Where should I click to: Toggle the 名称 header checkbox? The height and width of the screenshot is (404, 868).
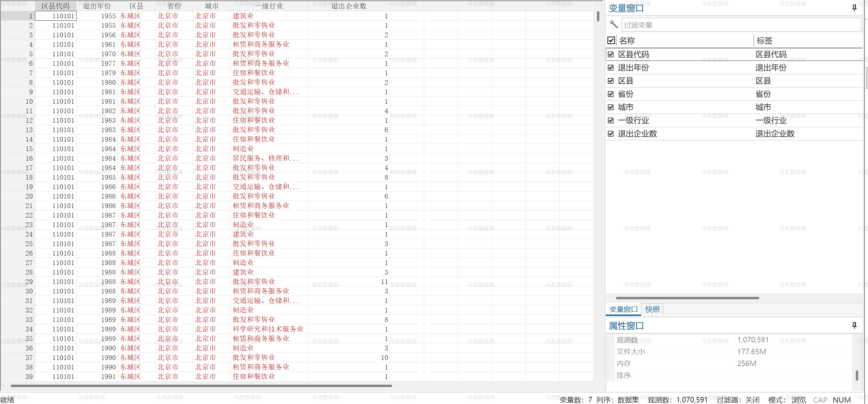point(611,40)
